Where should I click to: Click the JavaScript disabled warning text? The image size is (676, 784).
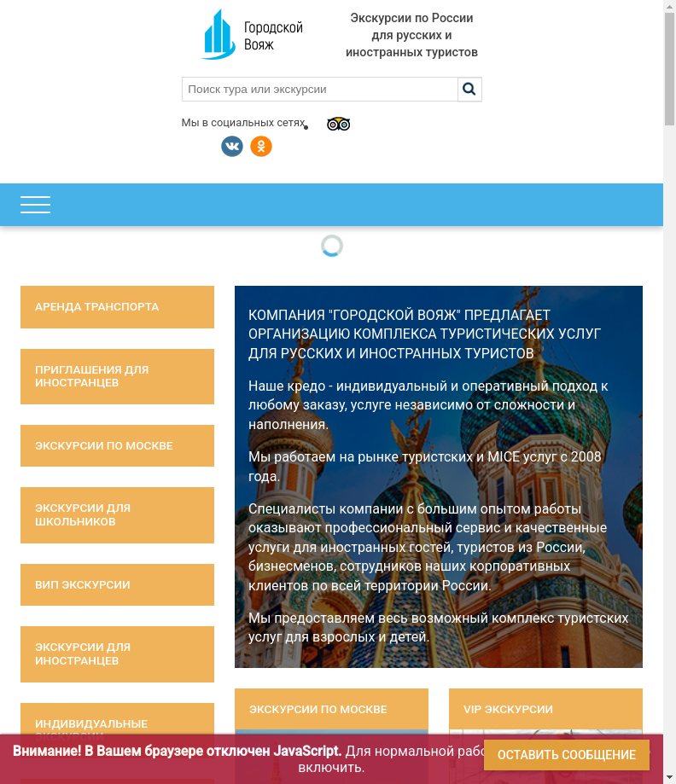248,758
